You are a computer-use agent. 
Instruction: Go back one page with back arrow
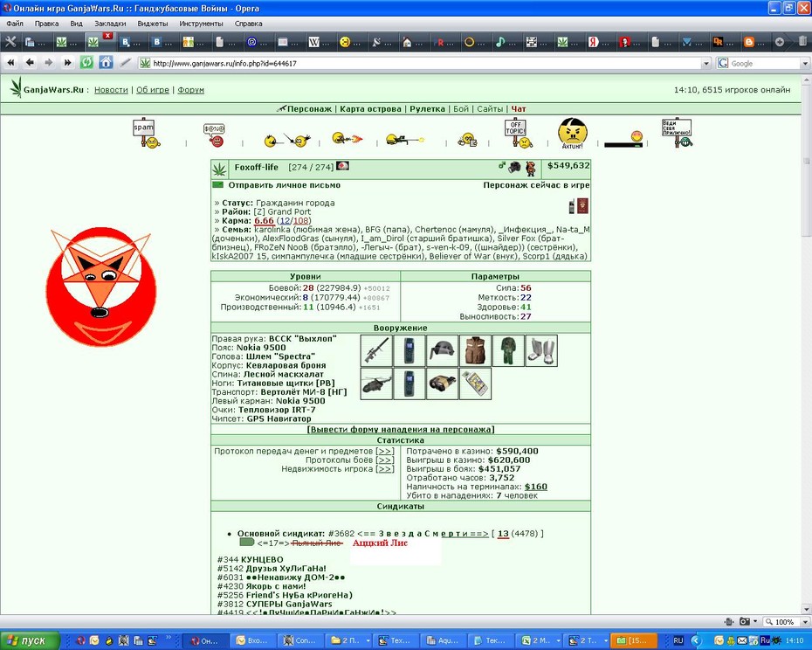[30, 63]
